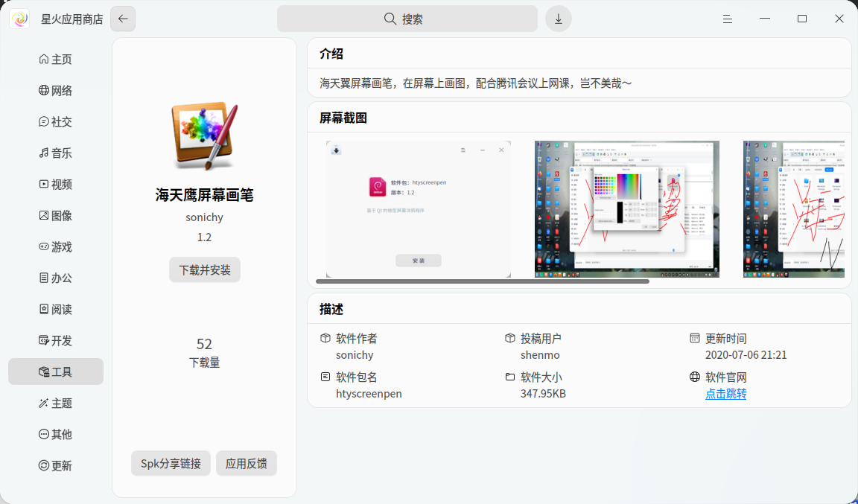Minimize the Spark Store window
Screen dimensions: 858x504
tap(764, 19)
